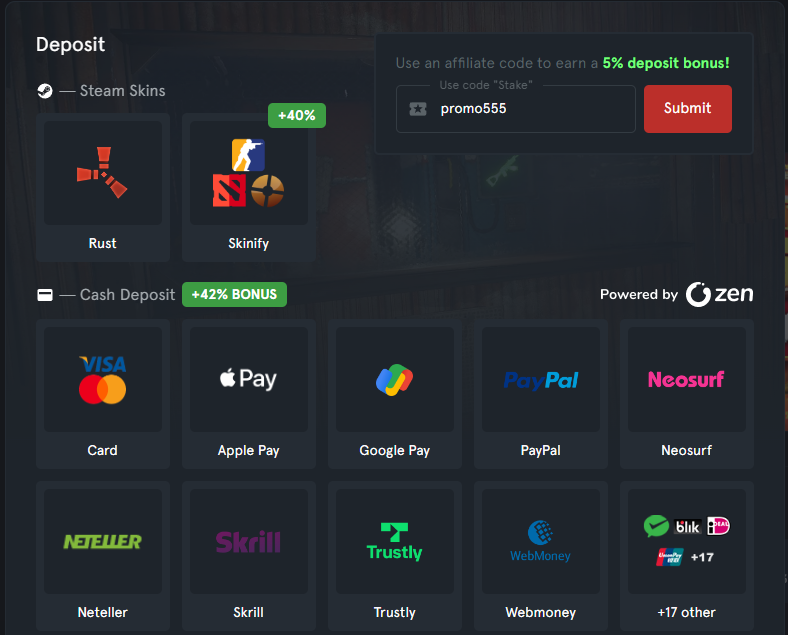Choose Neosurf payment option
This screenshot has width=788, height=635.
(x=686, y=394)
